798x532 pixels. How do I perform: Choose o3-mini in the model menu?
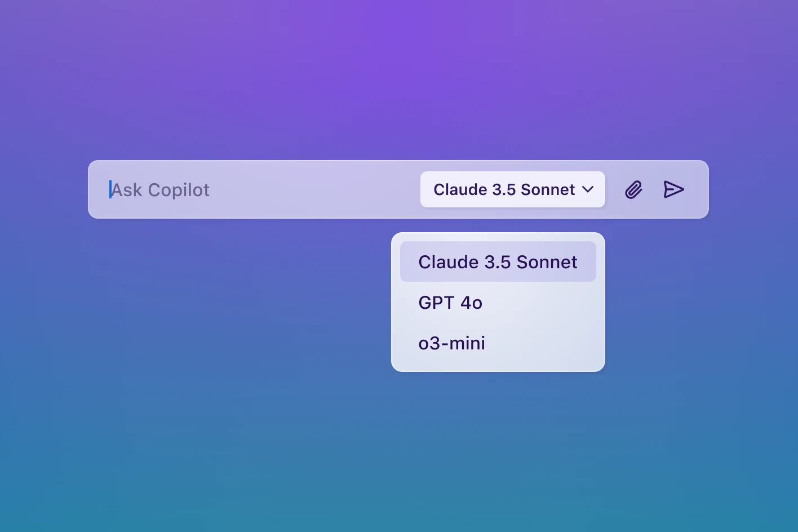(x=451, y=343)
